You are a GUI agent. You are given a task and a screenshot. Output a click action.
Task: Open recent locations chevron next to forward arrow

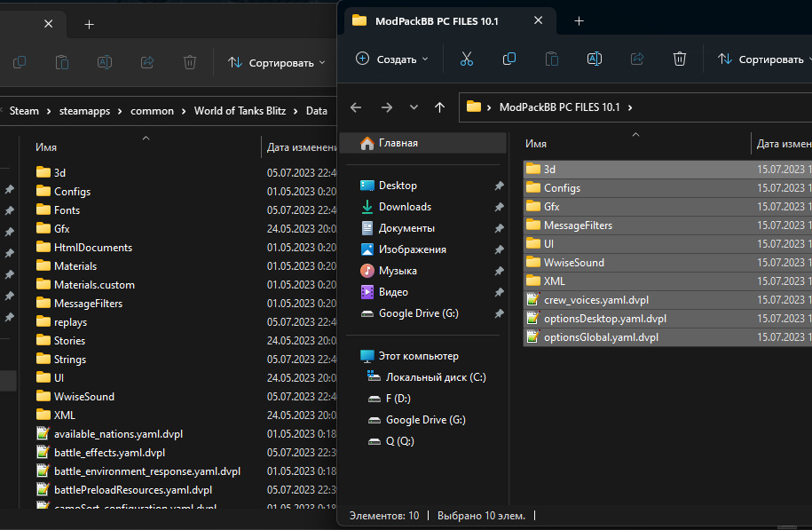414,107
